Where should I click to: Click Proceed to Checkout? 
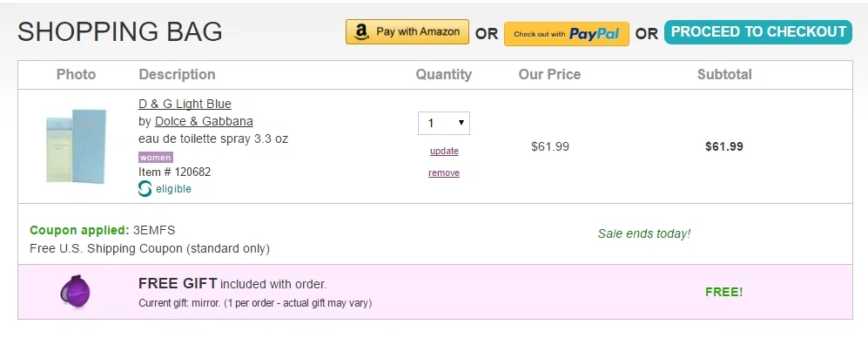click(757, 32)
